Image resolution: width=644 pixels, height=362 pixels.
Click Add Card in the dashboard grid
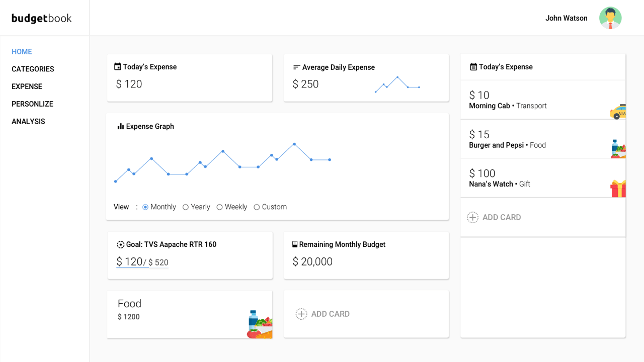pyautogui.click(x=323, y=314)
